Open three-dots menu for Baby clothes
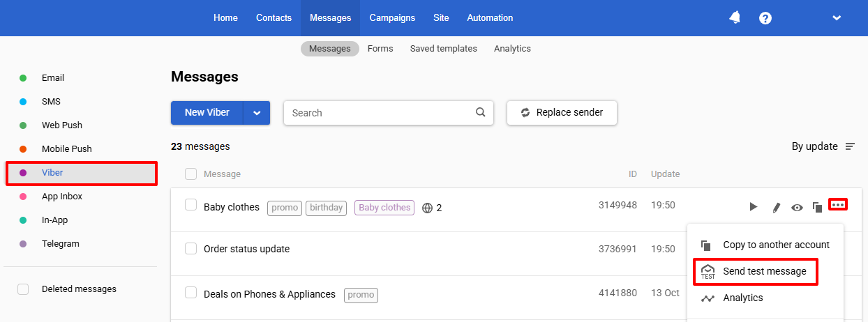The width and height of the screenshot is (868, 322). pyautogui.click(x=838, y=205)
